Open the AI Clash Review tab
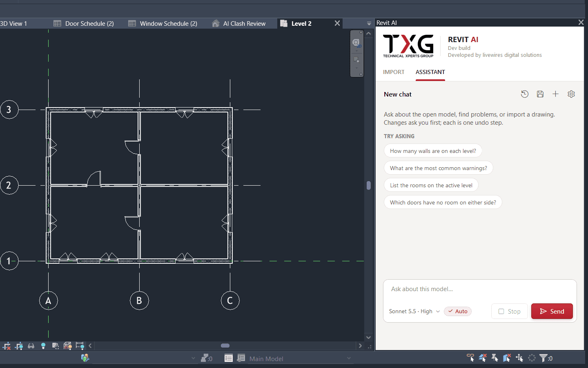The width and height of the screenshot is (588, 368). pyautogui.click(x=239, y=24)
